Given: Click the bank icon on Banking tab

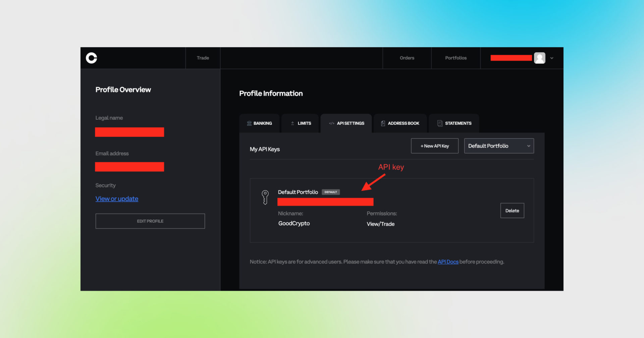Looking at the screenshot, I should [x=249, y=123].
